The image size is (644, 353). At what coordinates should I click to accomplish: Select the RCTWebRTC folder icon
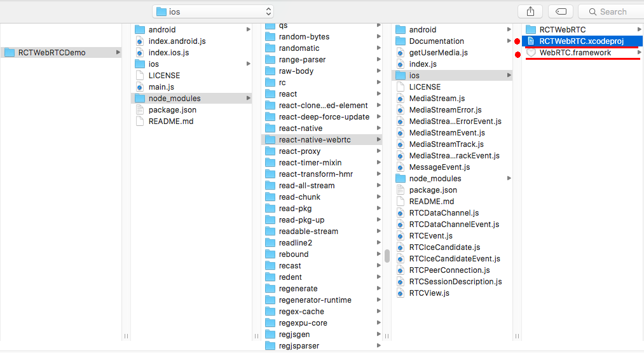pyautogui.click(x=531, y=30)
